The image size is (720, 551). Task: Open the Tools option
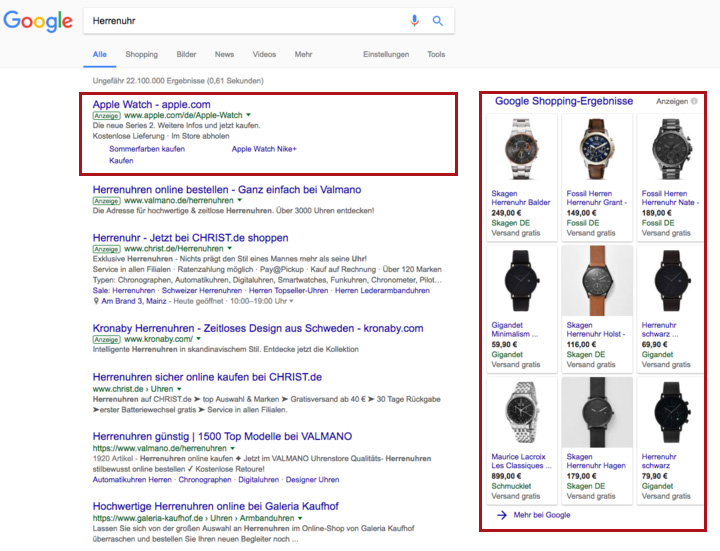[x=436, y=54]
